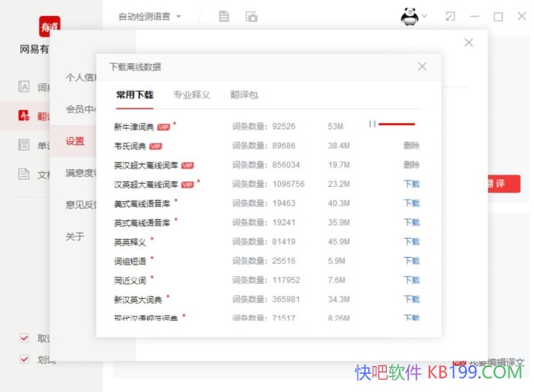Open the 单词本 wordbook sidebar icon

point(24,145)
